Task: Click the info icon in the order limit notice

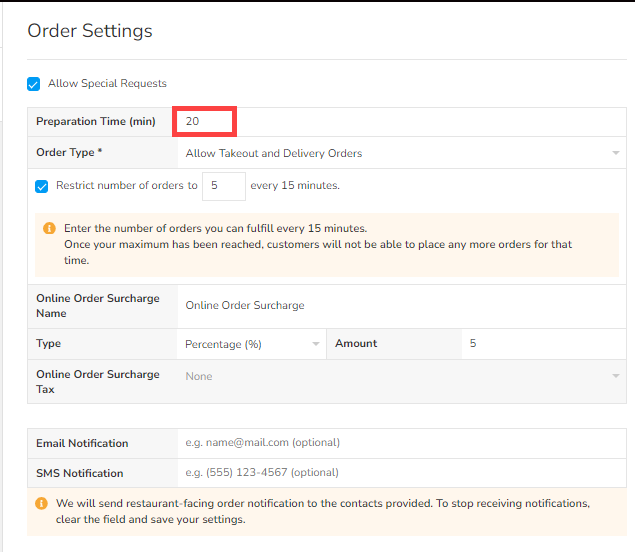Action: pyautogui.click(x=49, y=228)
